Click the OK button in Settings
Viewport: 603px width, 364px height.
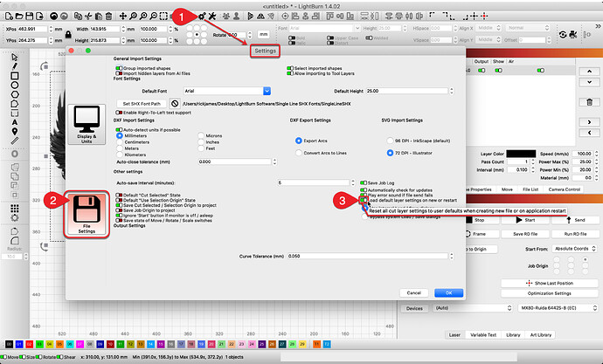point(449,293)
